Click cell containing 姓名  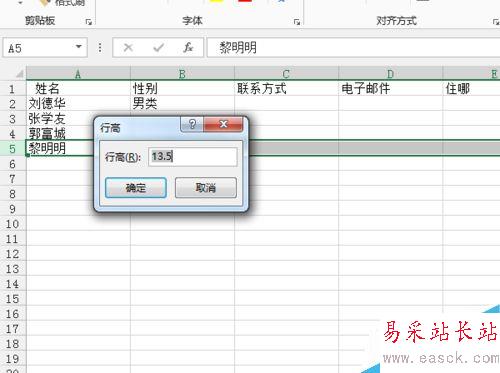(78, 89)
